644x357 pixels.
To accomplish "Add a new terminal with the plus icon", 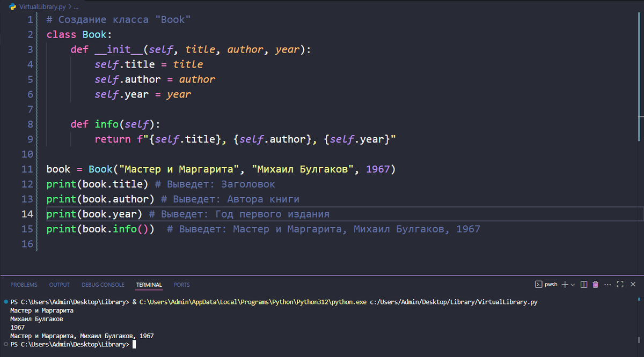I will [565, 285].
